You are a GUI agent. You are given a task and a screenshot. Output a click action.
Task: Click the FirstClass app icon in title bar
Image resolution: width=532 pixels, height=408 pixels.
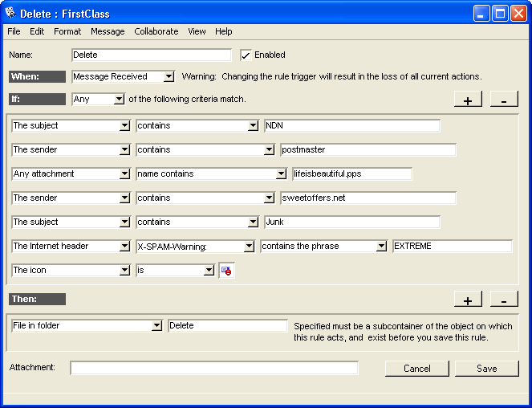10,13
